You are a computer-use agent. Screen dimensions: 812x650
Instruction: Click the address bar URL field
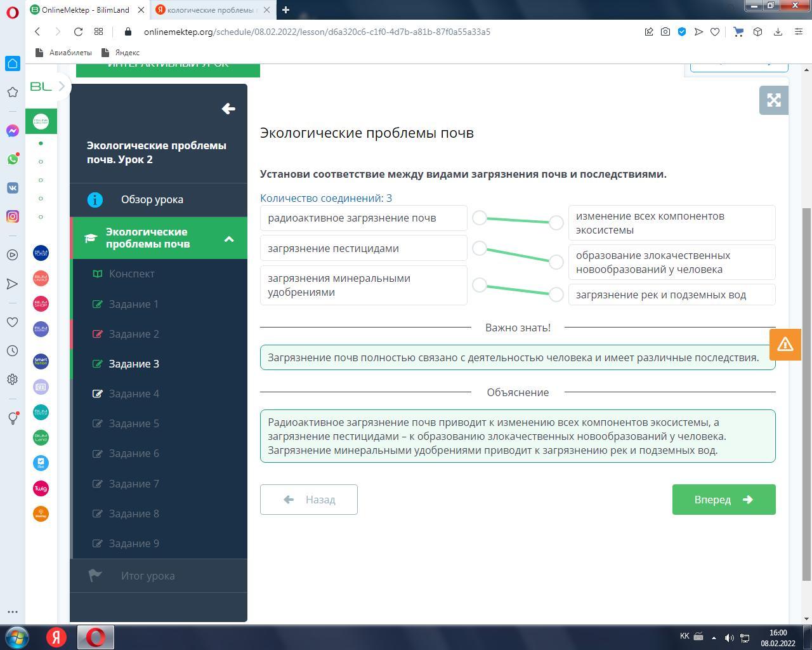317,32
